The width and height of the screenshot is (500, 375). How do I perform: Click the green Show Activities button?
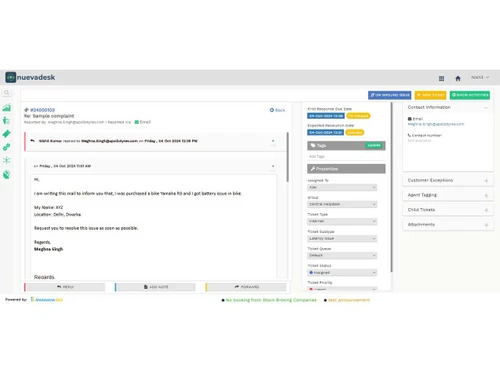coord(470,95)
